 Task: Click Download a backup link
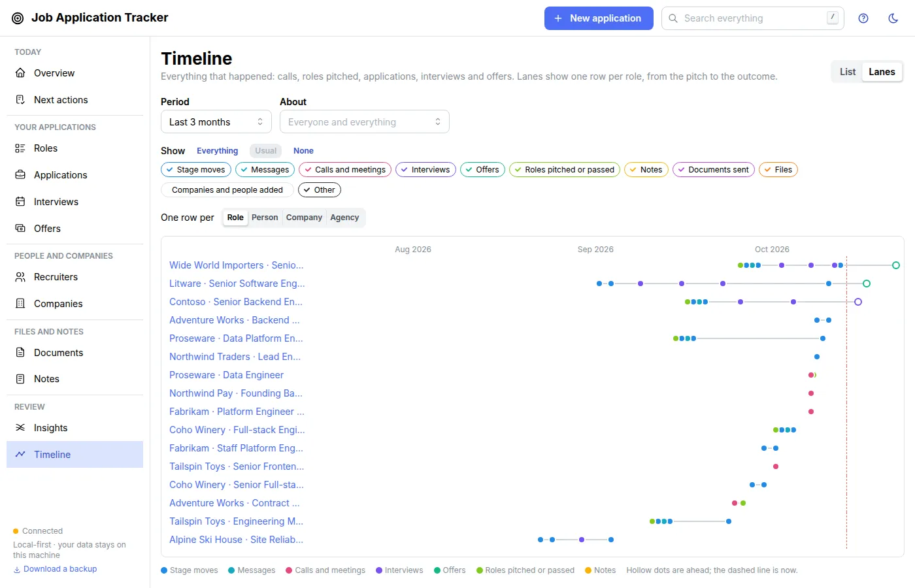click(x=60, y=569)
